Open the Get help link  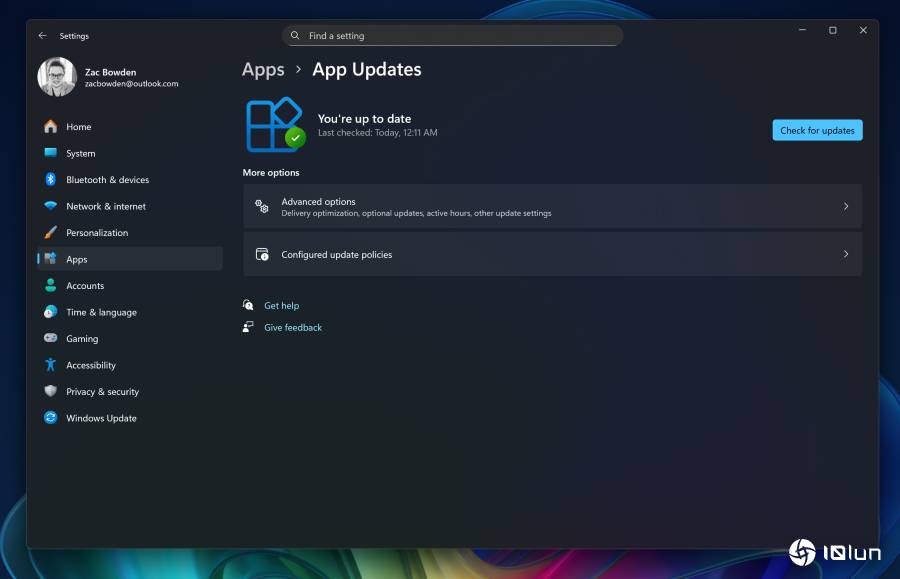click(281, 306)
